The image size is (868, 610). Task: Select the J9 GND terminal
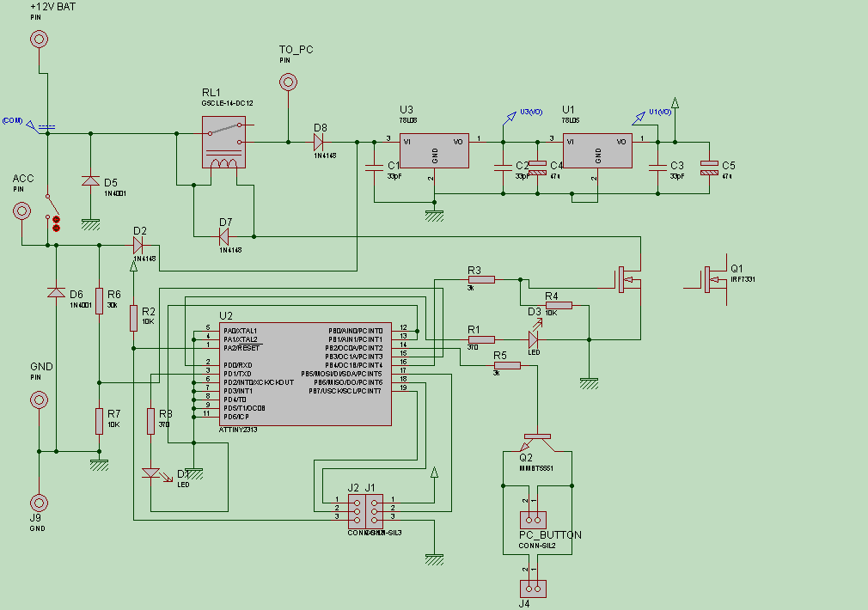39,503
